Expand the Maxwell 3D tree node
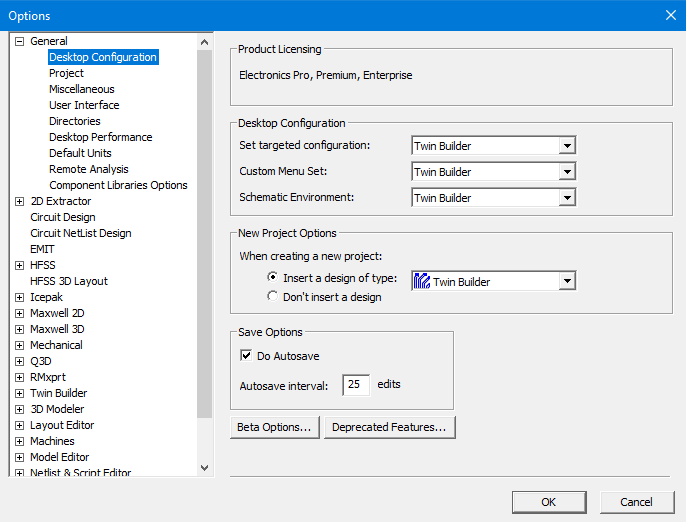The height and width of the screenshot is (522, 686). click(x=20, y=329)
